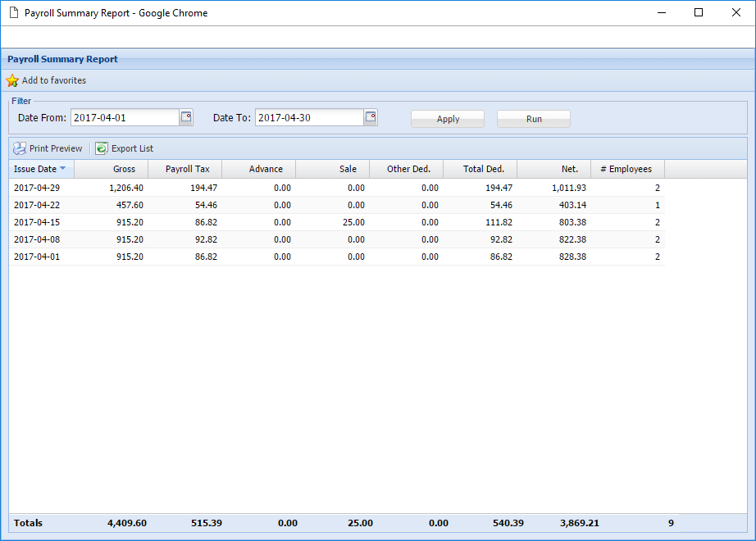Click the star icon beside Add to favorites

pos(12,80)
